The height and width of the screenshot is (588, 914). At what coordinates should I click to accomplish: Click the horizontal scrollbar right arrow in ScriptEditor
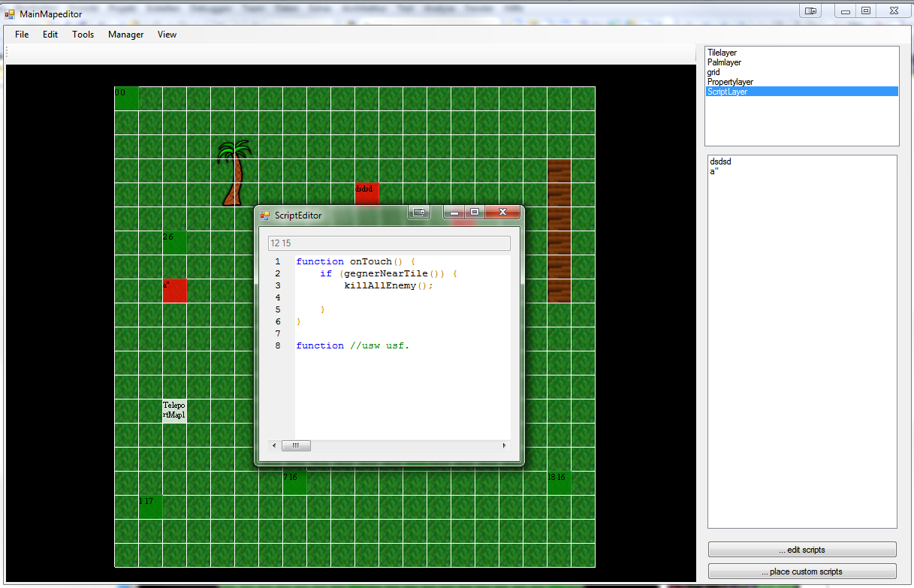coord(504,446)
